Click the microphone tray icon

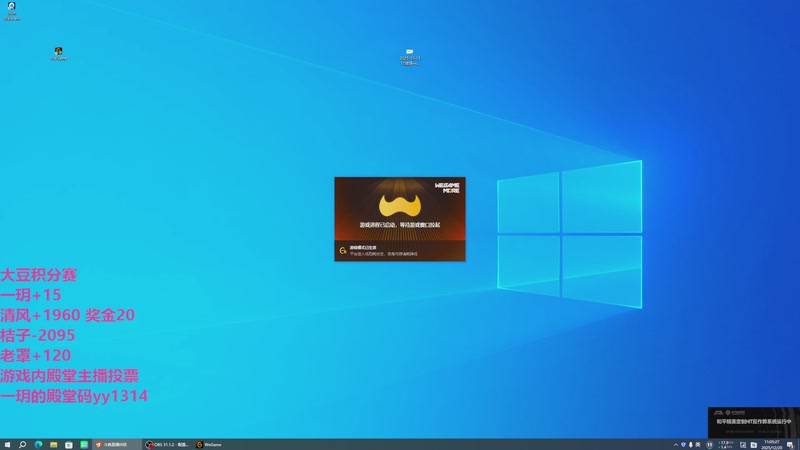(691, 445)
